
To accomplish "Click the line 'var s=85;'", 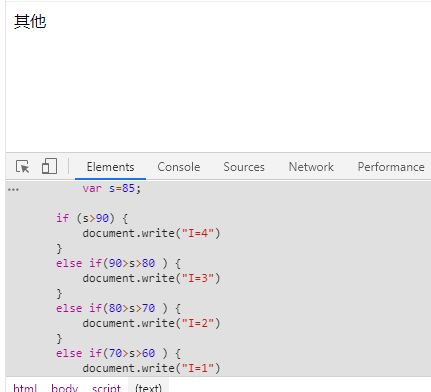I will [x=112, y=188].
